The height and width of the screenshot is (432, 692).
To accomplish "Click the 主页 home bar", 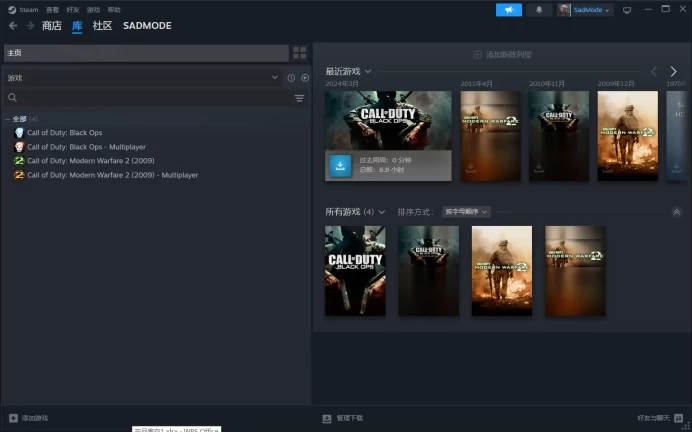I will (146, 53).
